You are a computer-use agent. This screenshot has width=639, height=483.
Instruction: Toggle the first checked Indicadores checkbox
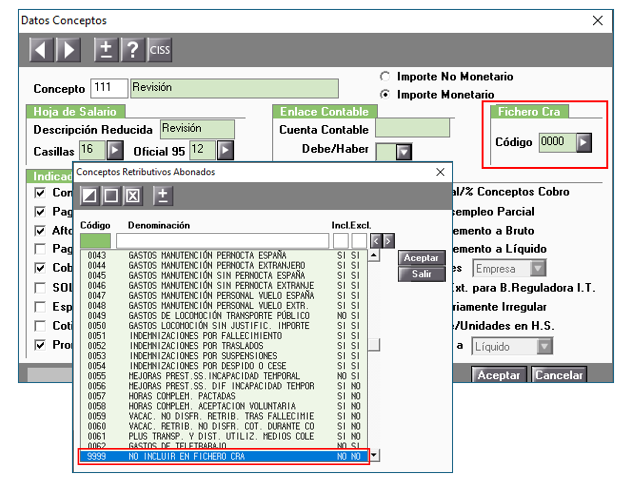[40, 192]
